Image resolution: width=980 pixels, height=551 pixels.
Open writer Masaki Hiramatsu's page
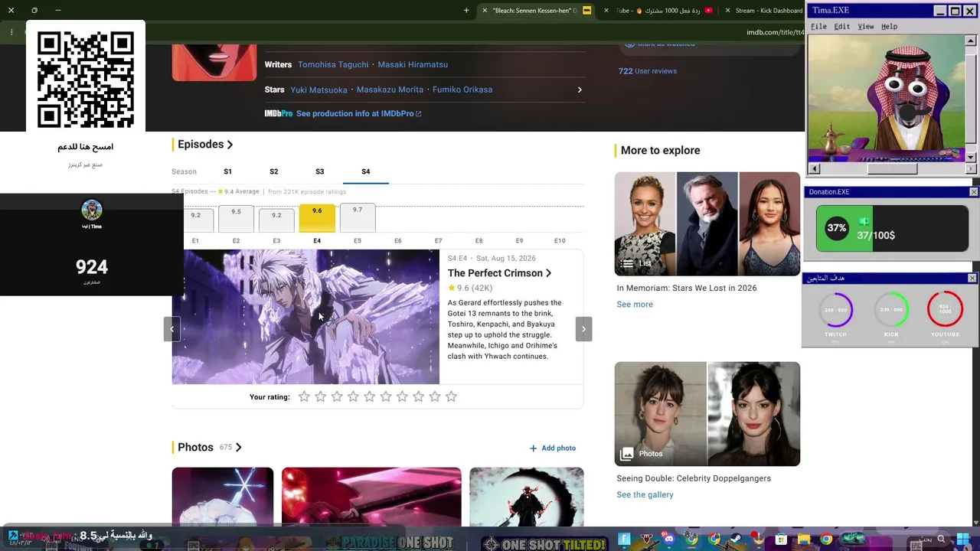click(x=413, y=65)
